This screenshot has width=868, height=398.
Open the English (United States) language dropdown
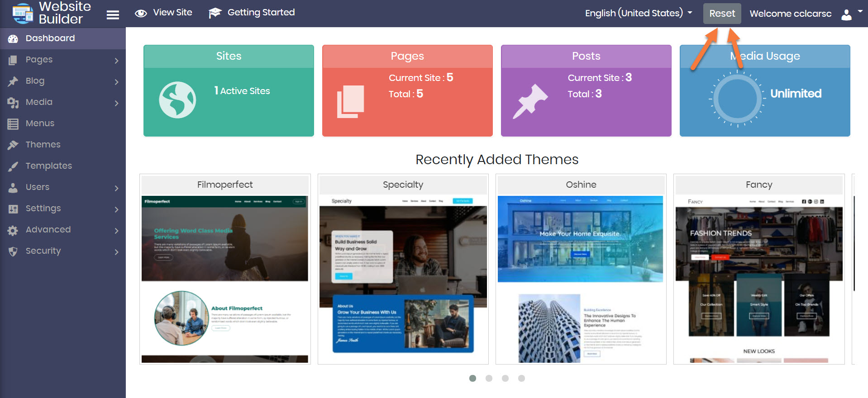pyautogui.click(x=638, y=13)
